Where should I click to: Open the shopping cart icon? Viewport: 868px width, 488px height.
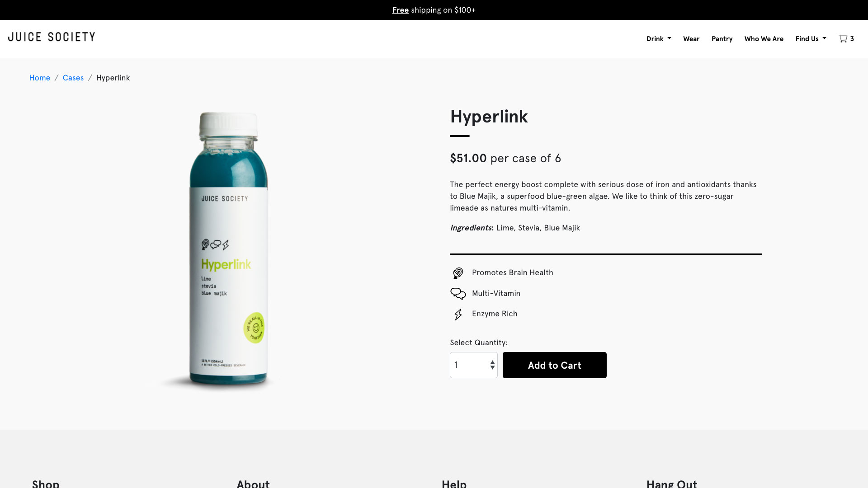843,39
